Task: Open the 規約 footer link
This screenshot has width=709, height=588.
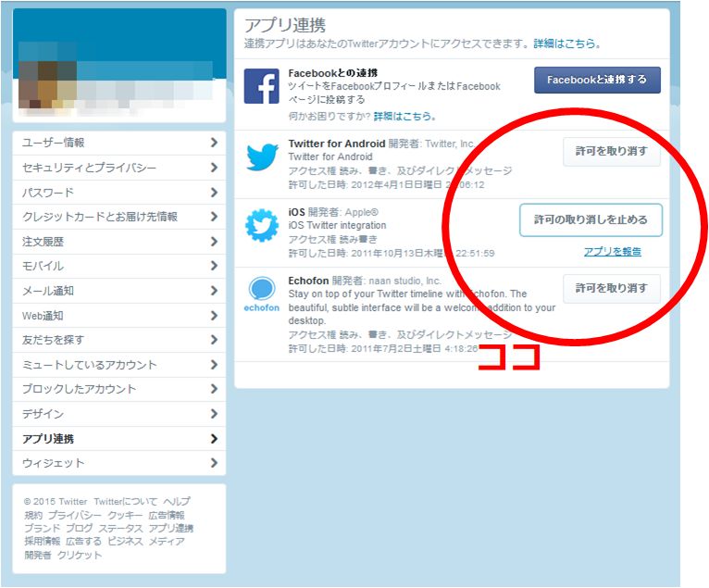Action: tap(33, 515)
